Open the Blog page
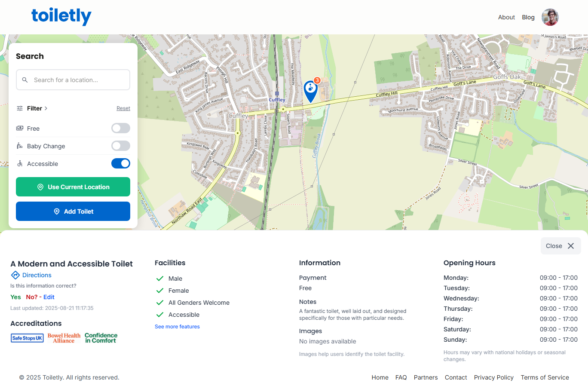 [x=528, y=17]
